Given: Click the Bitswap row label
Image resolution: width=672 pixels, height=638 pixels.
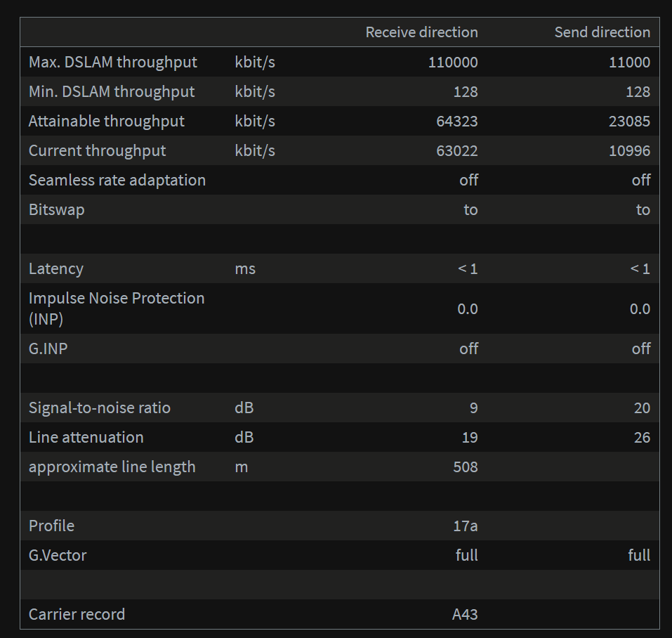Looking at the screenshot, I should click(x=57, y=209).
